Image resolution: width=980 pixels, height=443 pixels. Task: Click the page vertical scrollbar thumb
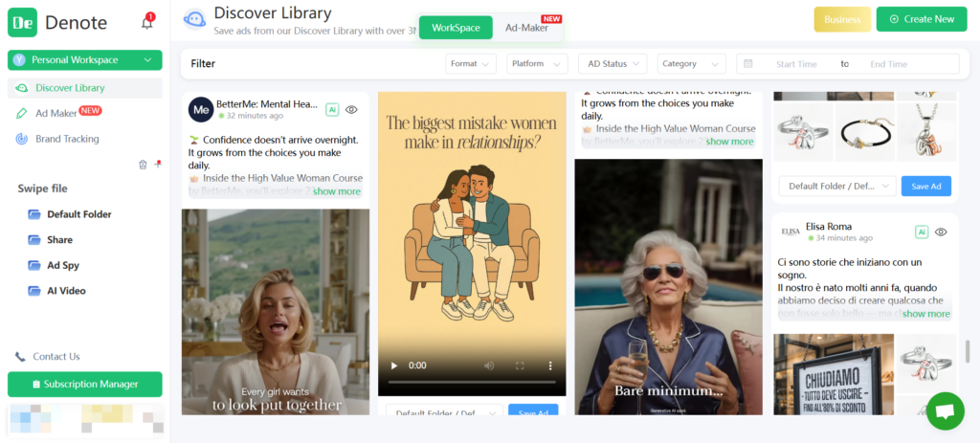click(x=968, y=352)
